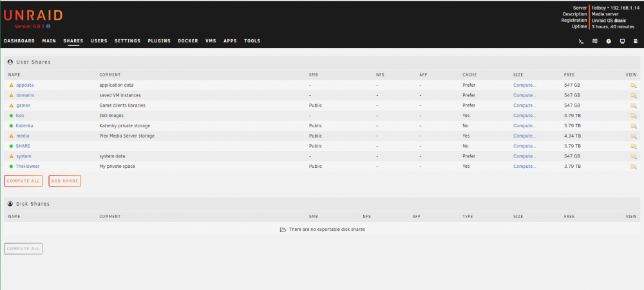Compute size for the games share
644x290 pixels.
[524, 105]
